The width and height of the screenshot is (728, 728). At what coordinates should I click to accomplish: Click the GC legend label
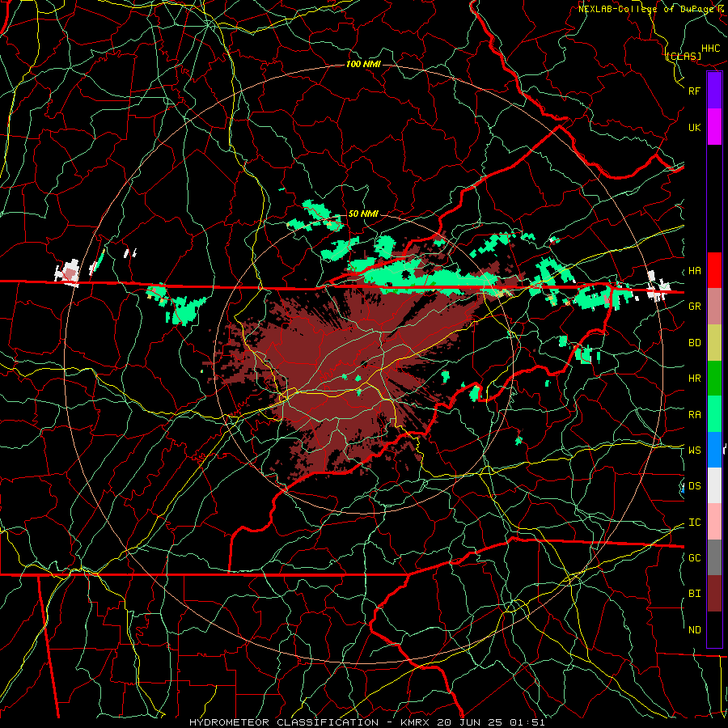click(694, 558)
